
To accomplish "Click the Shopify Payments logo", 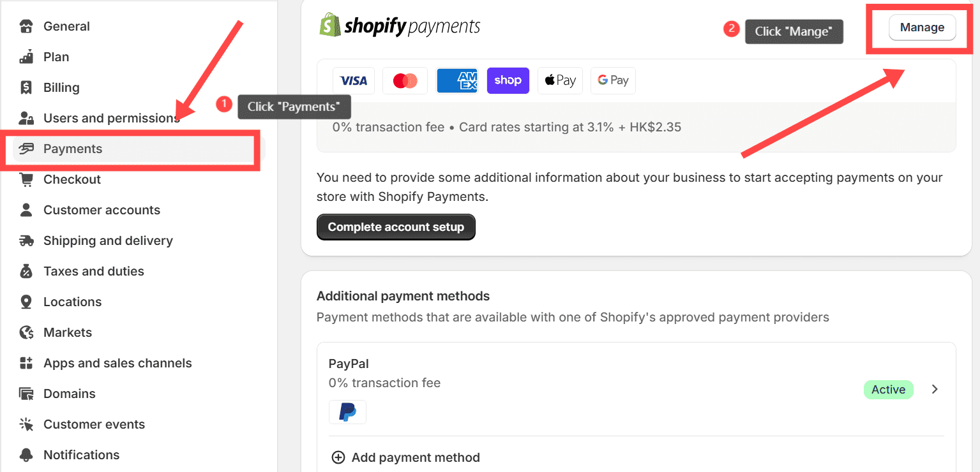I will tap(399, 26).
